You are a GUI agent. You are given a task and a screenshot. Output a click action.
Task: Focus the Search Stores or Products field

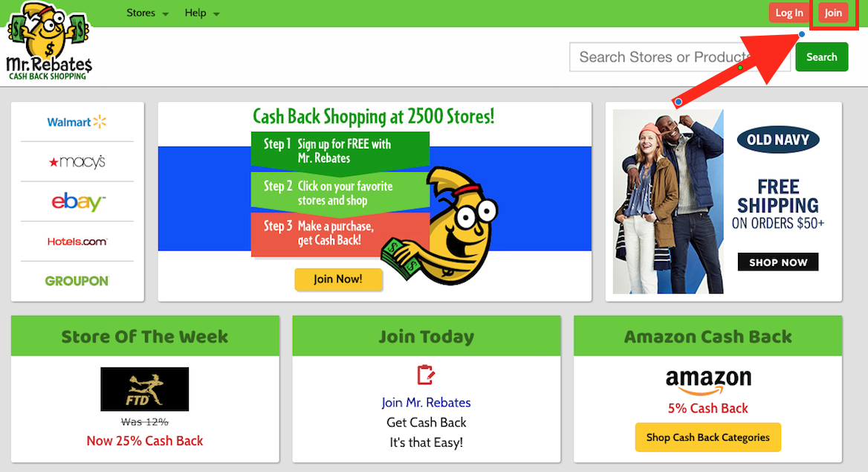coord(680,57)
